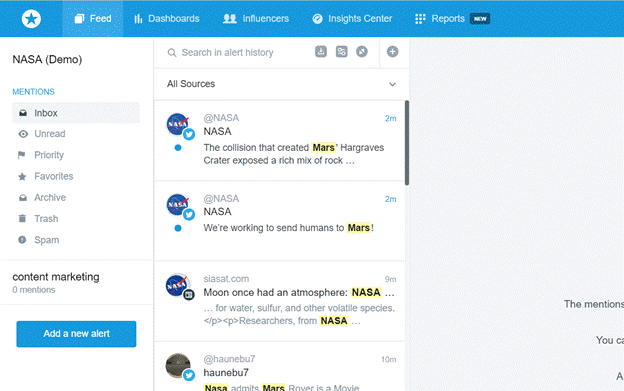Click the Insights Center gauge icon

click(x=317, y=19)
